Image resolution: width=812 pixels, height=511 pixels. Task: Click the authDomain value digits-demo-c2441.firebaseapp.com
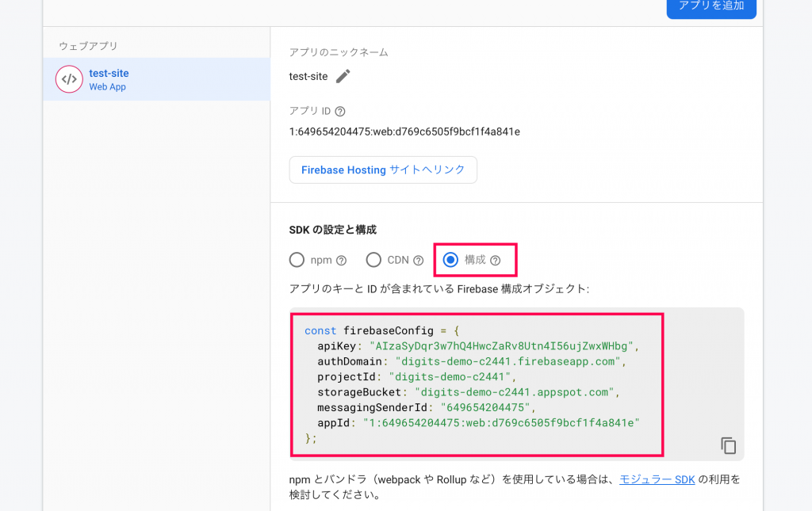(x=507, y=361)
